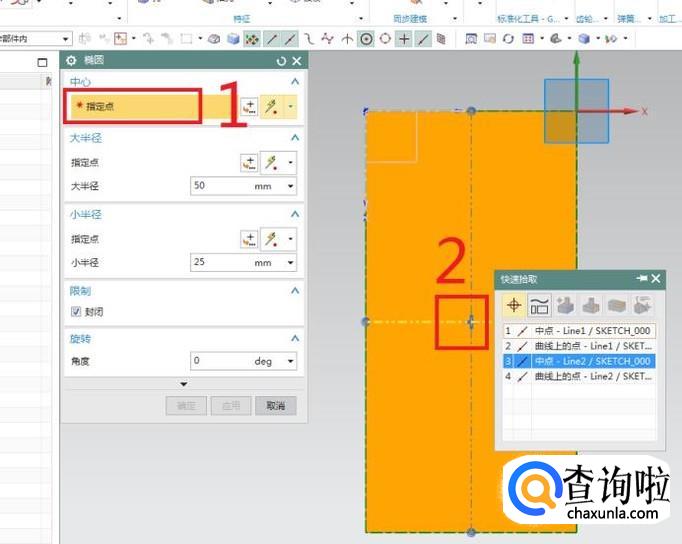Screen dimensions: 682x544
Task: Open the point dialog icon in 中心 section
Action: [x=250, y=106]
